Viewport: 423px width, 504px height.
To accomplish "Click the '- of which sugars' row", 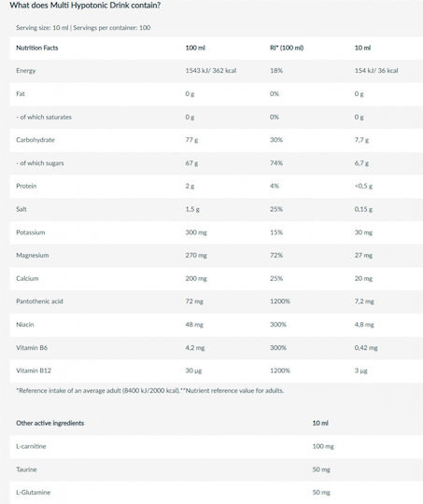I will click(216, 163).
